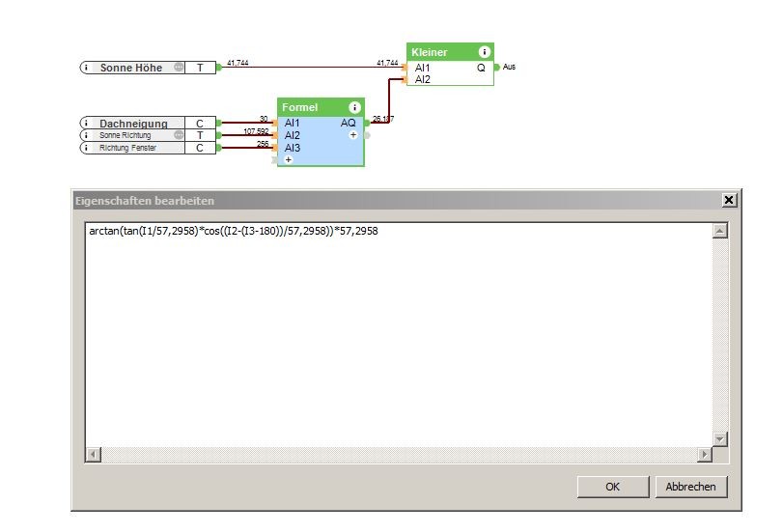Click the info icon of Sonne Höhe input

click(x=86, y=68)
